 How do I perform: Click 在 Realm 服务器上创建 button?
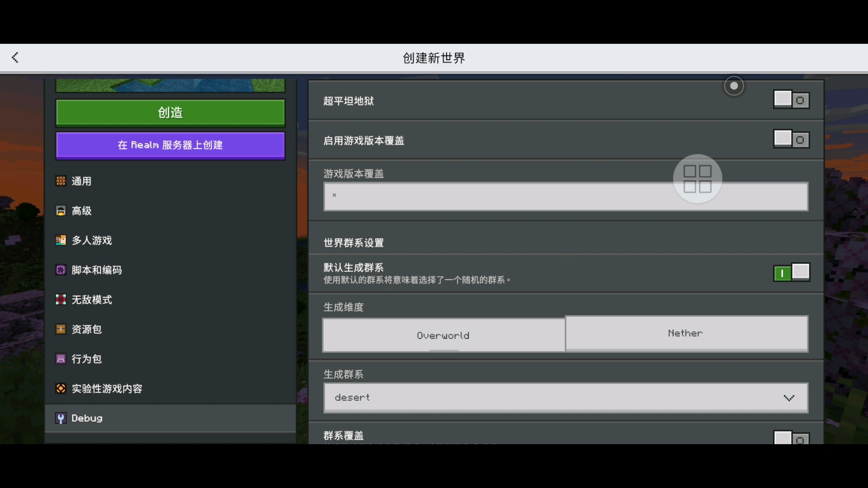pyautogui.click(x=170, y=145)
